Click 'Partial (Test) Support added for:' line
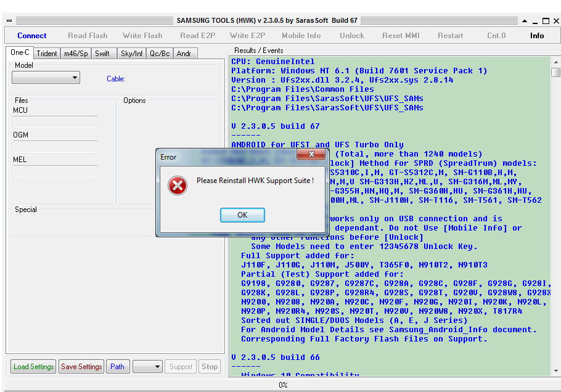This screenshot has height=392, width=561. click(322, 274)
